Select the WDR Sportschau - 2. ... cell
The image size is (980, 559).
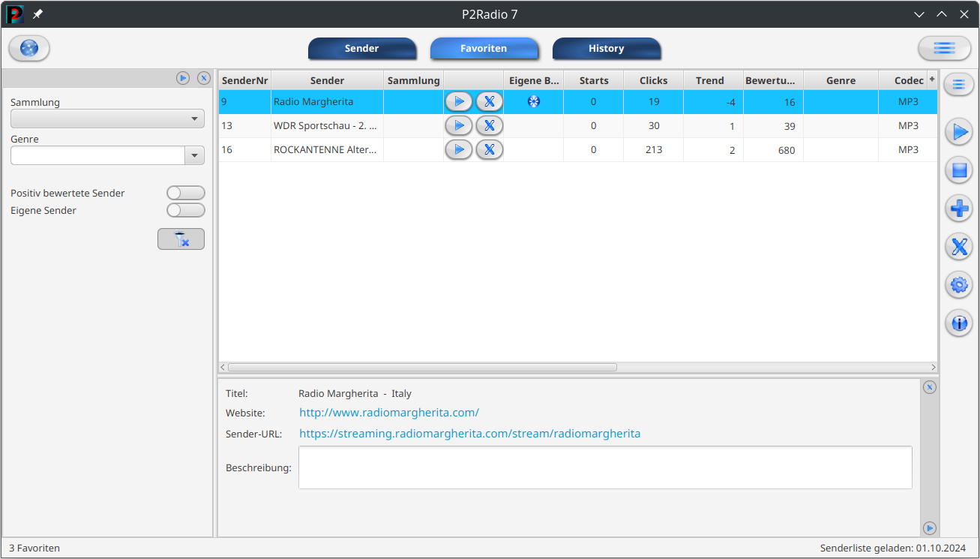coord(327,126)
